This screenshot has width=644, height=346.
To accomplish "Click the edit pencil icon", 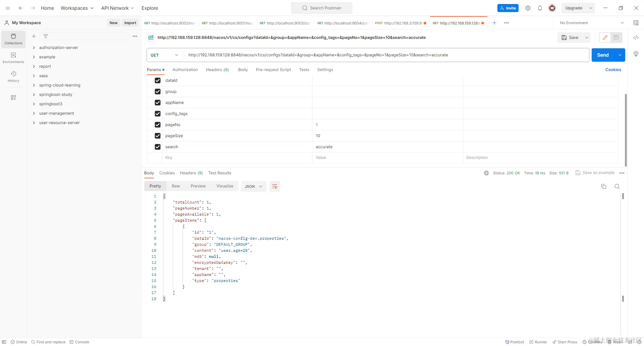I will tap(605, 38).
